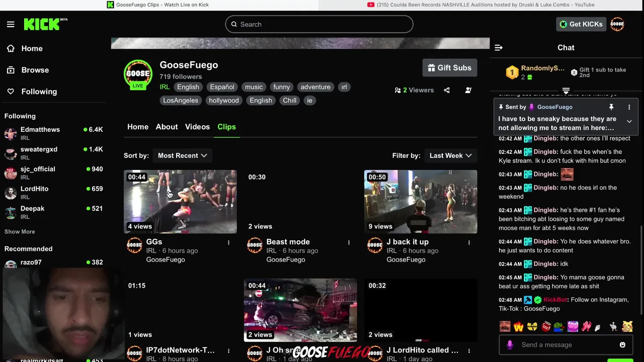Click the follow user icon
644x362 pixels.
(468, 90)
